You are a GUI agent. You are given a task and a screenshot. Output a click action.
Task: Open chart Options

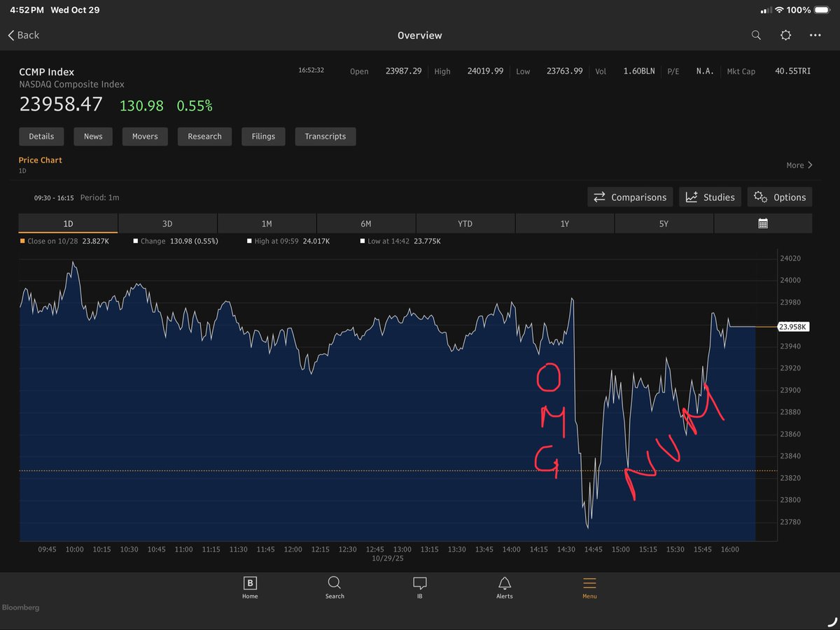(x=780, y=197)
